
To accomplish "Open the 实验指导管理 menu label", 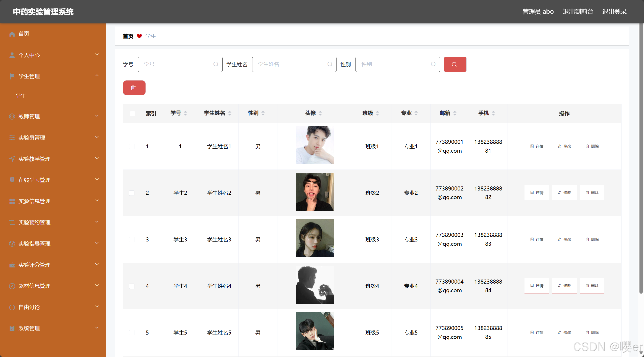I will click(34, 244).
